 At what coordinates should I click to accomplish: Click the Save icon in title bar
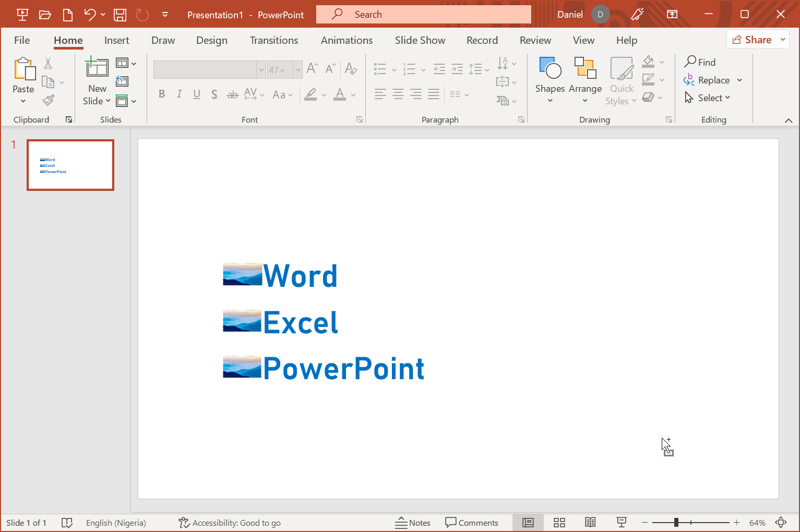[120, 15]
